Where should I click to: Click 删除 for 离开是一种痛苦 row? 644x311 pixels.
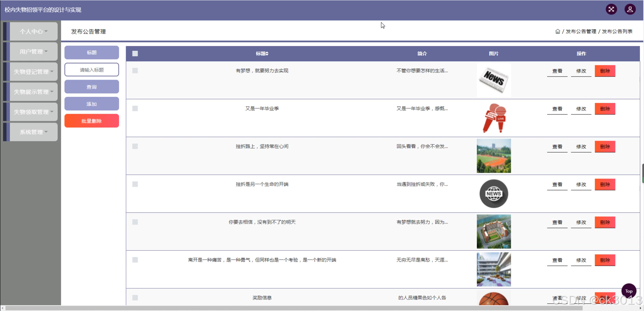605,260
